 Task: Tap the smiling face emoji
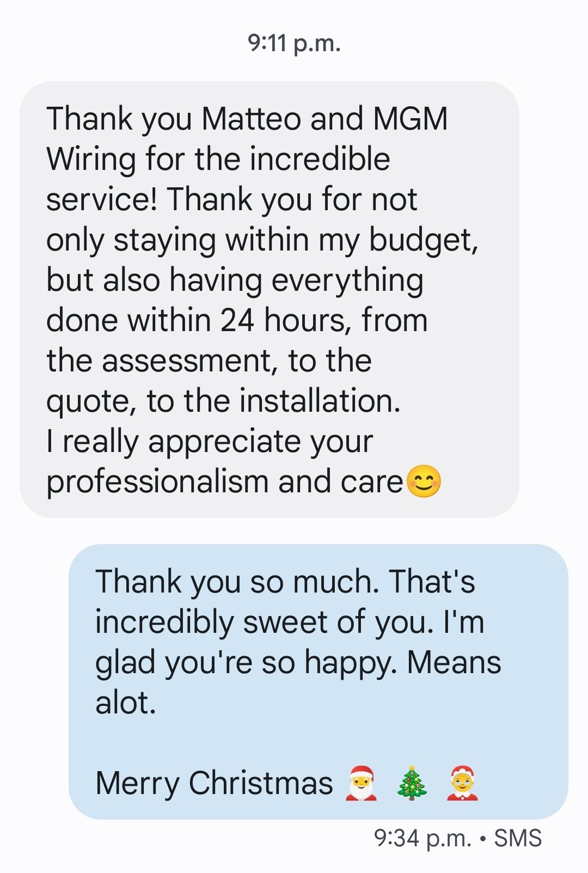(x=424, y=481)
